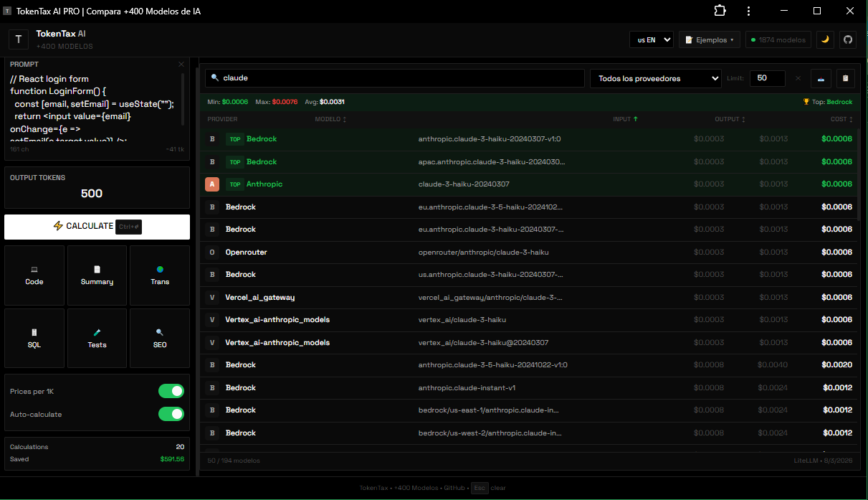Click into the prompt code text area
Viewport: 868px width, 500px height.
click(x=92, y=106)
